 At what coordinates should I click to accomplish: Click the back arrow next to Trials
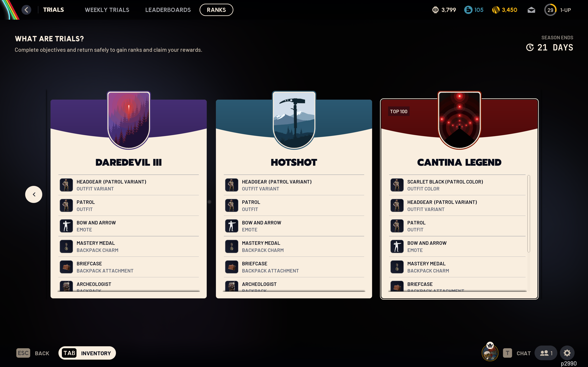26,10
